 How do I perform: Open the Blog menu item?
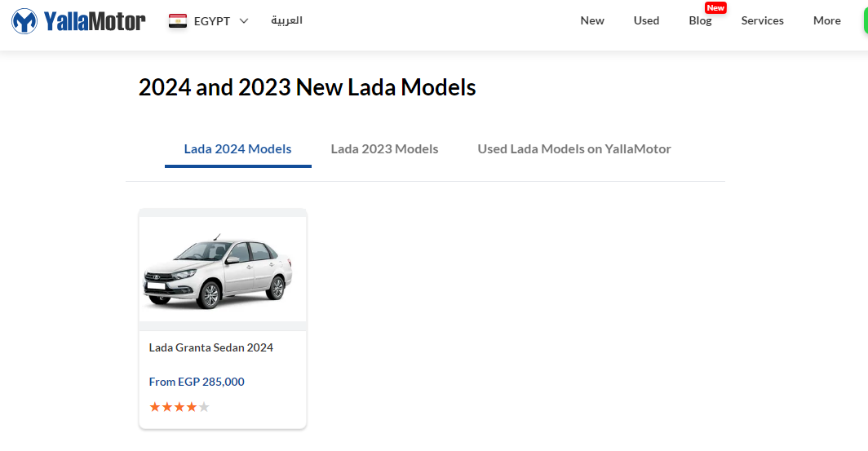700,20
